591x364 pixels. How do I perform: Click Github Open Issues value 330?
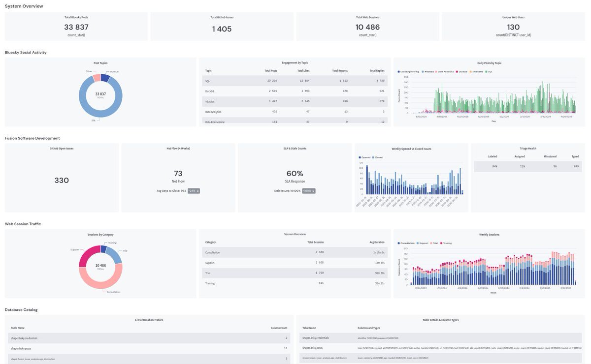point(62,181)
